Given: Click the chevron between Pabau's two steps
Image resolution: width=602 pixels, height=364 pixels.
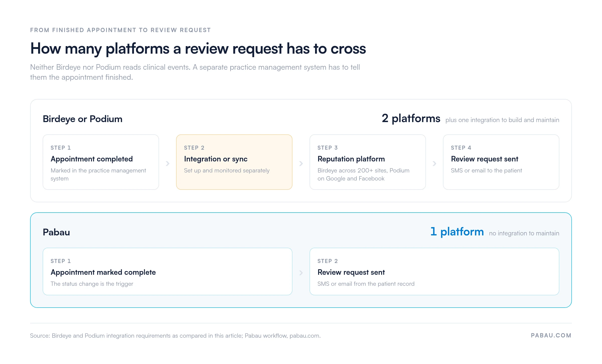Looking at the screenshot, I should pyautogui.click(x=301, y=273).
